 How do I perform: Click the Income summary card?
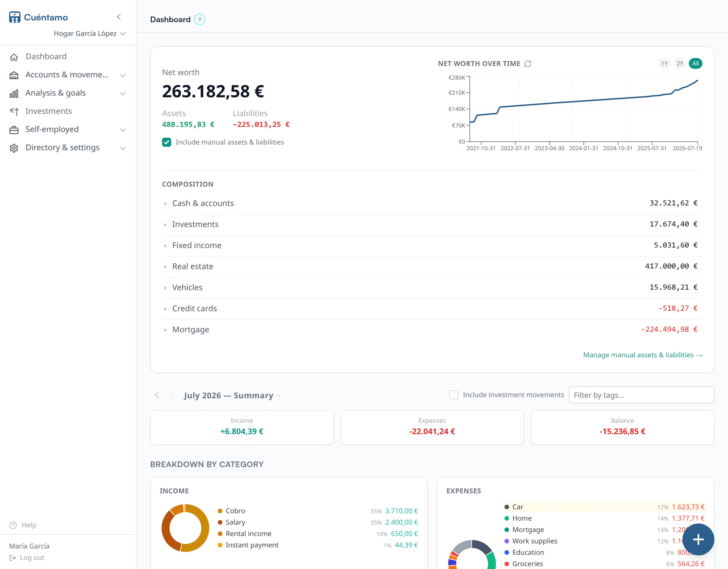click(x=242, y=427)
